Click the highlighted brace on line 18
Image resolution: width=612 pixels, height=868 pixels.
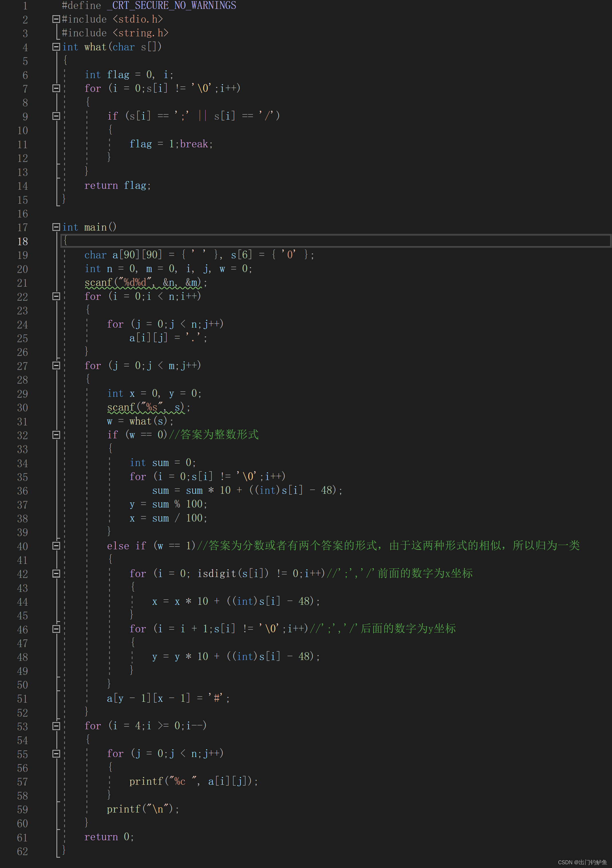66,240
